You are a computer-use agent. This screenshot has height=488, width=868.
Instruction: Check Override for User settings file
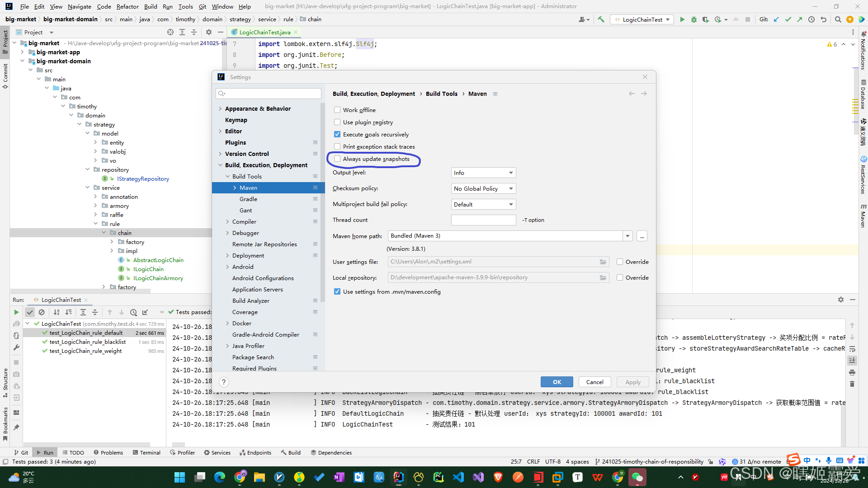click(620, 262)
